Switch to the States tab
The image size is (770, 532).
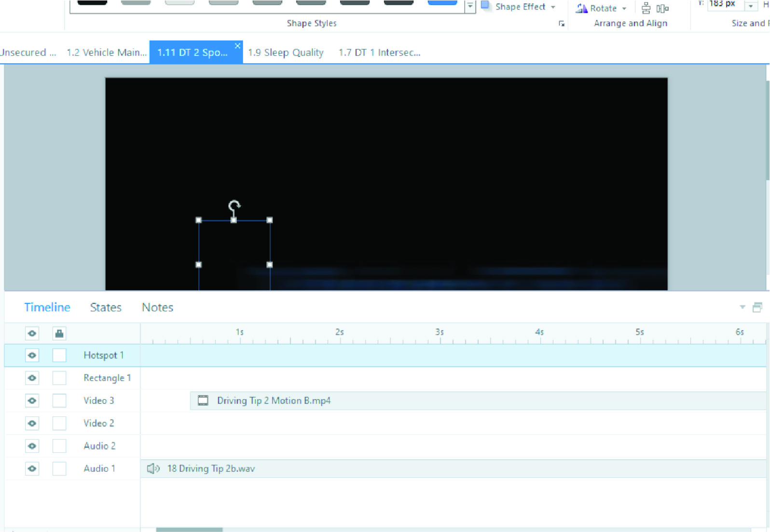pyautogui.click(x=106, y=307)
